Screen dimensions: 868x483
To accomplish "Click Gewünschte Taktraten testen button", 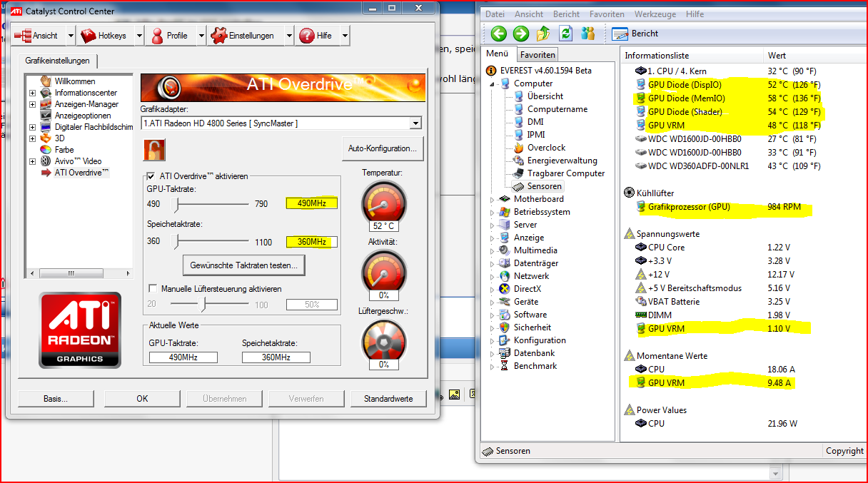I will click(x=244, y=265).
